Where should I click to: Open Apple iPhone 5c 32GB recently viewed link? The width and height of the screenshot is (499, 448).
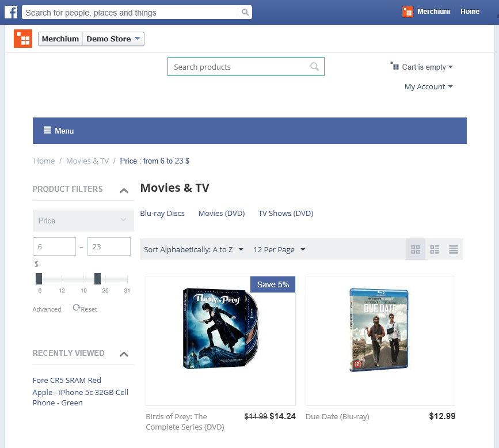(80, 397)
